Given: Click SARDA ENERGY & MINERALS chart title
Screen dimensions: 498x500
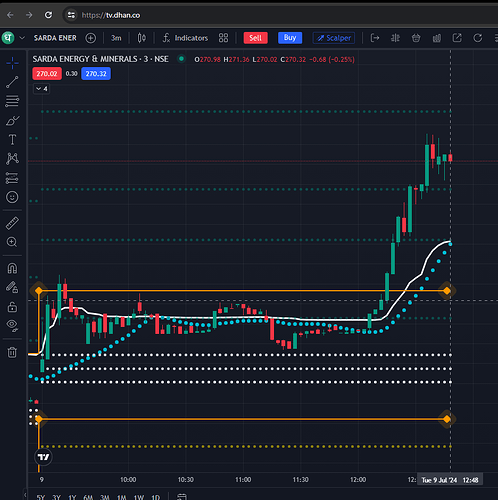Looking at the screenshot, I should [x=100, y=59].
